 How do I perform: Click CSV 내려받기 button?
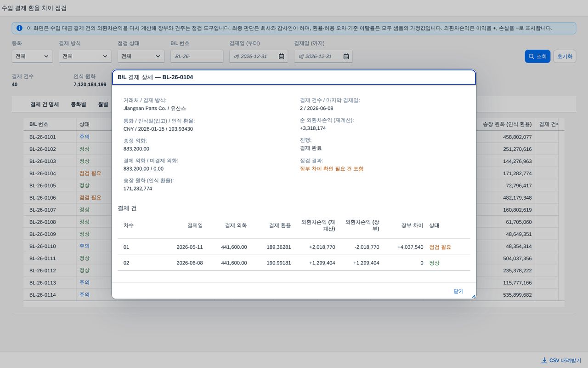tap(561, 360)
